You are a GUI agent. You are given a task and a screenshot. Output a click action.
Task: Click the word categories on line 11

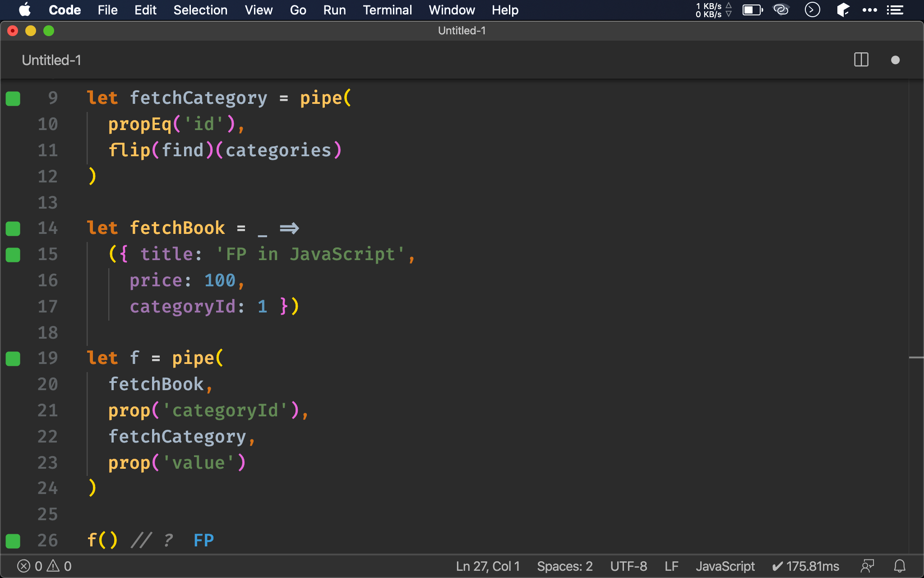click(x=278, y=150)
